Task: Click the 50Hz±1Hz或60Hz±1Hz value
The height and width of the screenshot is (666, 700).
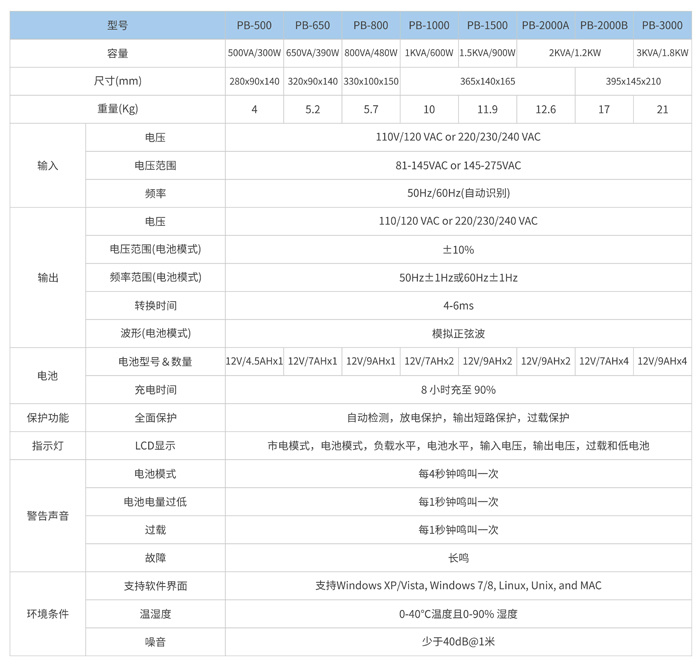Action: (458, 278)
